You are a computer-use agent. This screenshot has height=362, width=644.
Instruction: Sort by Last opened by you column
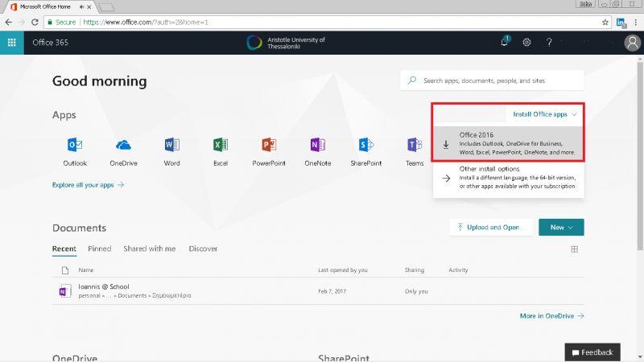[x=343, y=270]
